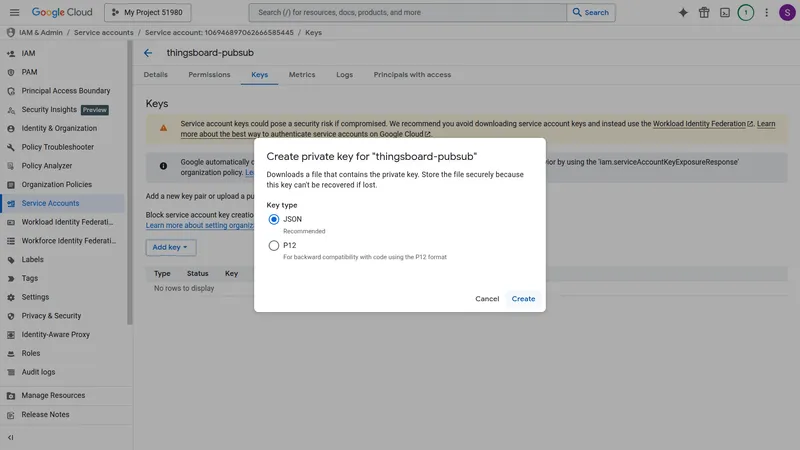Viewport: 800px width, 450px height.
Task: Click the Roles icon in sidebar
Action: point(11,354)
